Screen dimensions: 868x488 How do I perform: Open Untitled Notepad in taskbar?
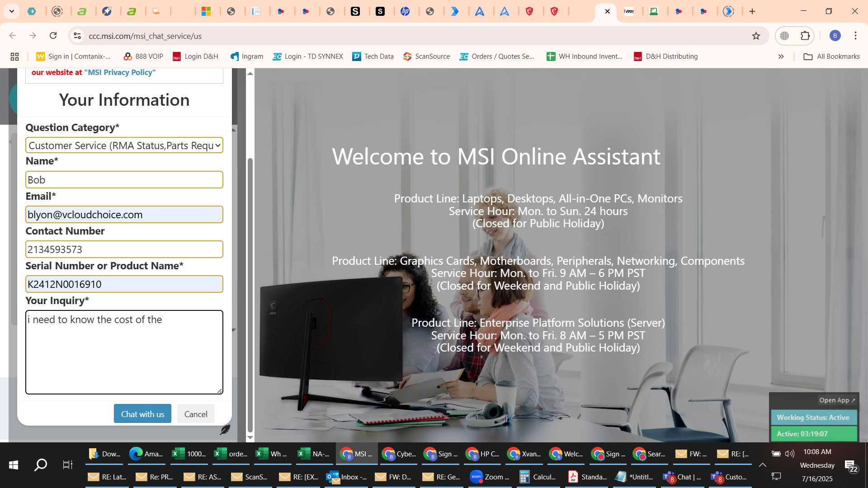tap(635, 477)
